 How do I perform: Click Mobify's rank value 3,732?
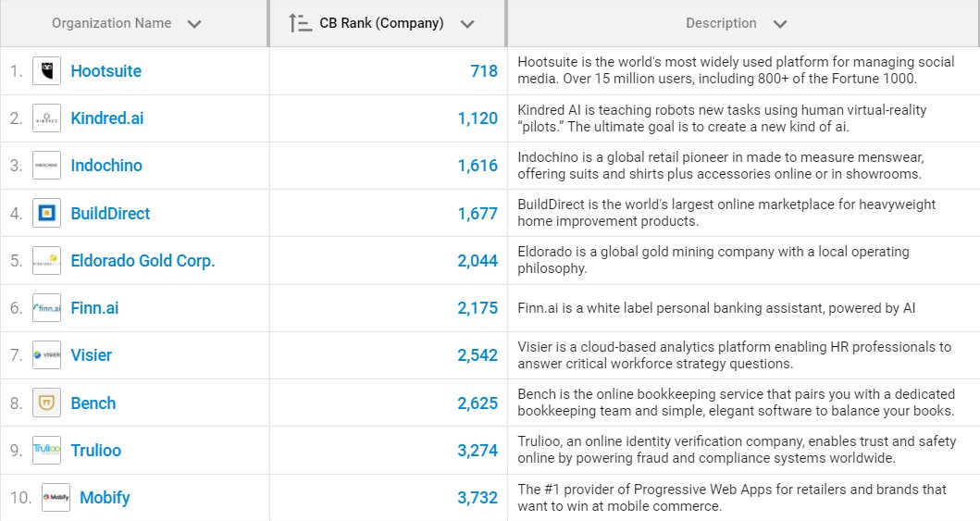click(478, 497)
